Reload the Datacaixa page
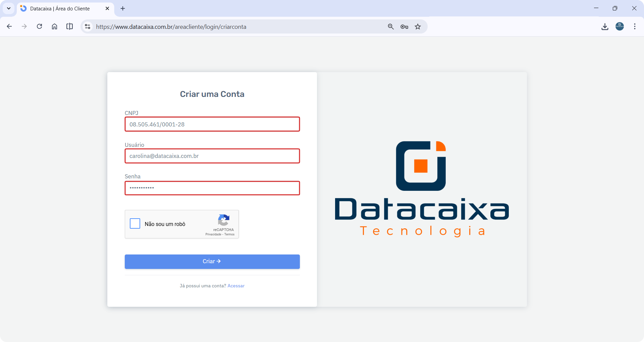The width and height of the screenshot is (644, 342). tap(39, 26)
